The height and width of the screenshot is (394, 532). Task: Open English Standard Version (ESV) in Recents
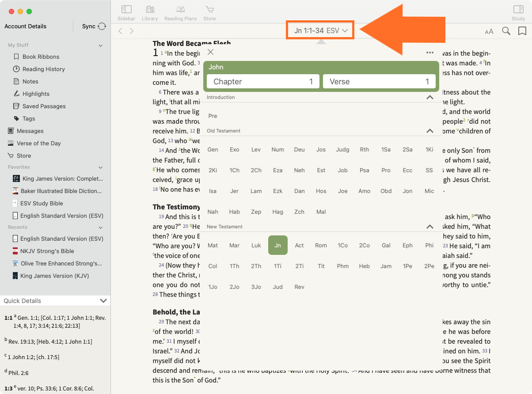58,239
